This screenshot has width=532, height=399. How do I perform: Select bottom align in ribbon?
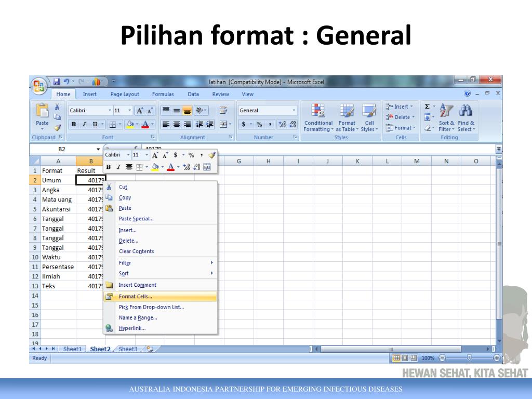tap(187, 110)
